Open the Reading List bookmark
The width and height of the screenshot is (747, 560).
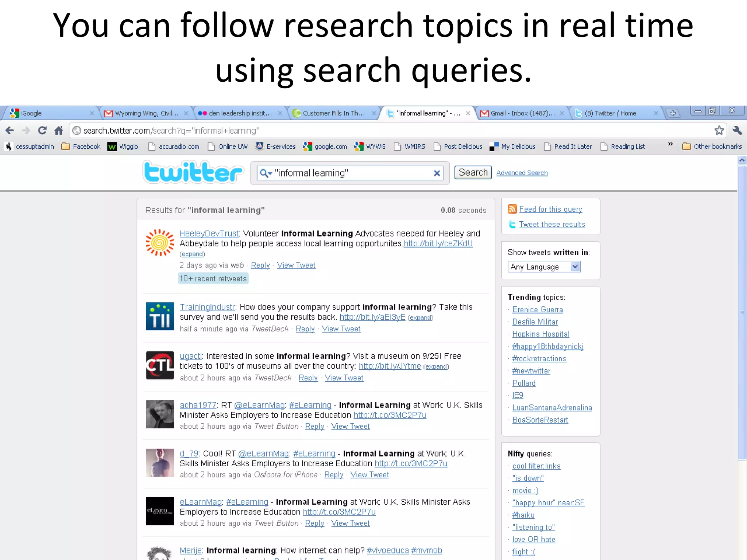[623, 147]
